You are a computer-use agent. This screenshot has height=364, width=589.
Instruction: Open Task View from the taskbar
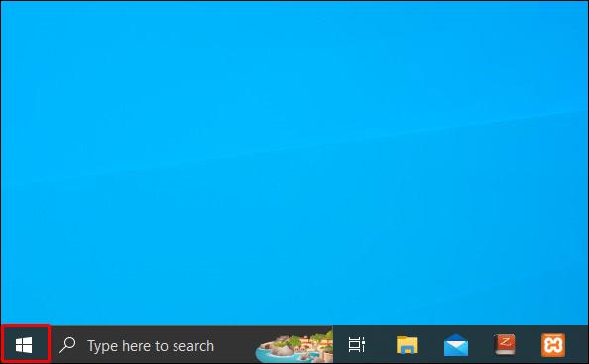pos(357,345)
